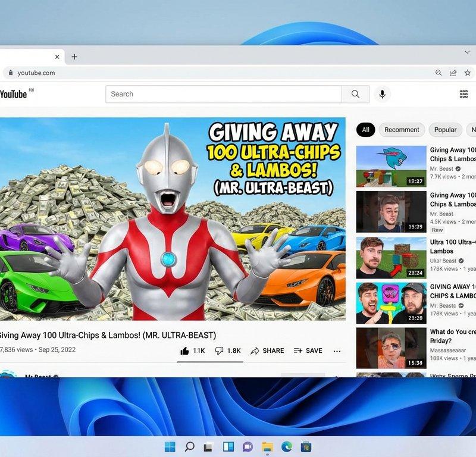Close the current browser tab
Screen dimensions: 476x457
pos(57,57)
